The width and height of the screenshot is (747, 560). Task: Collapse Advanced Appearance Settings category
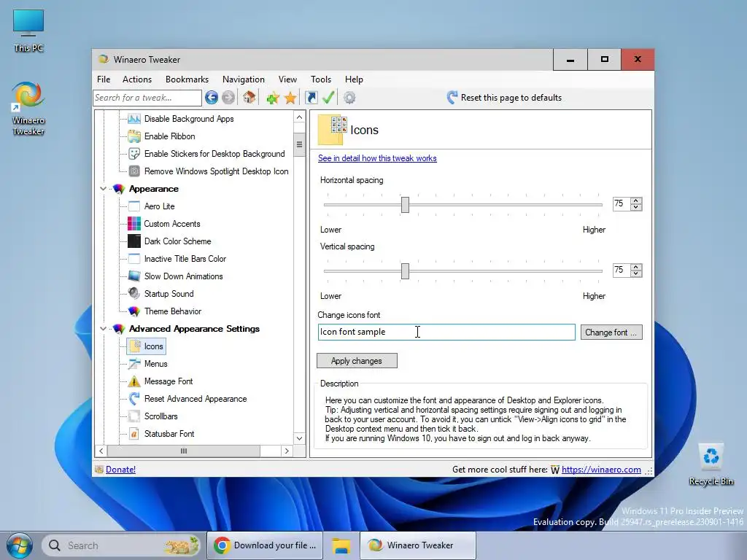point(103,329)
